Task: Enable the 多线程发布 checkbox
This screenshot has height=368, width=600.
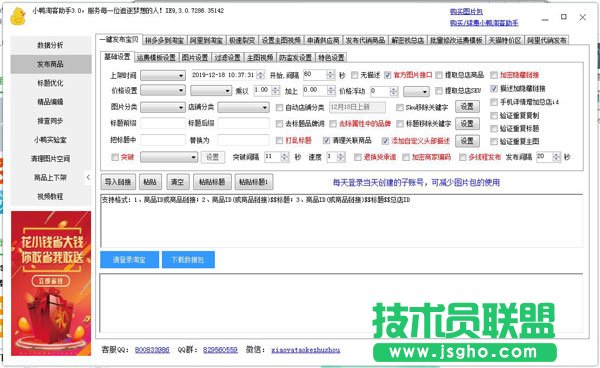Action: [x=463, y=157]
